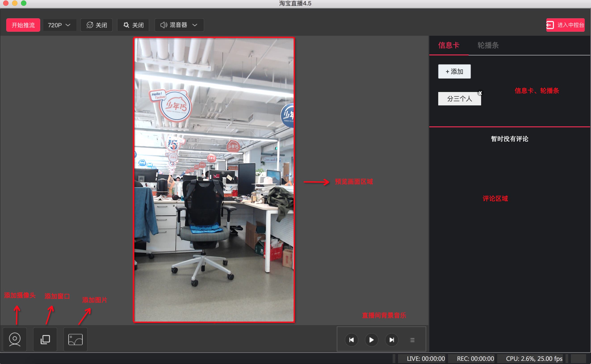Click the skip forward button in music player
Screen dimensions: 591x364
pyautogui.click(x=392, y=339)
